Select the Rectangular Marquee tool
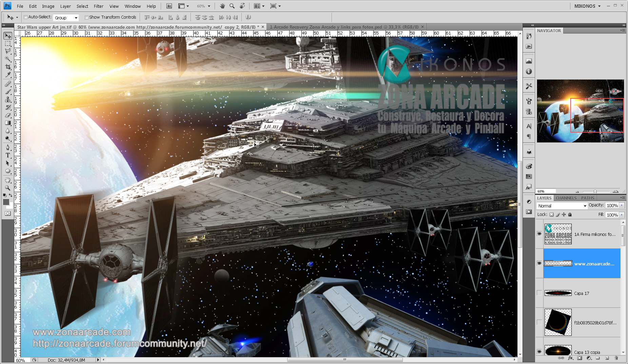Screen dimensions: 628x364 pos(8,44)
